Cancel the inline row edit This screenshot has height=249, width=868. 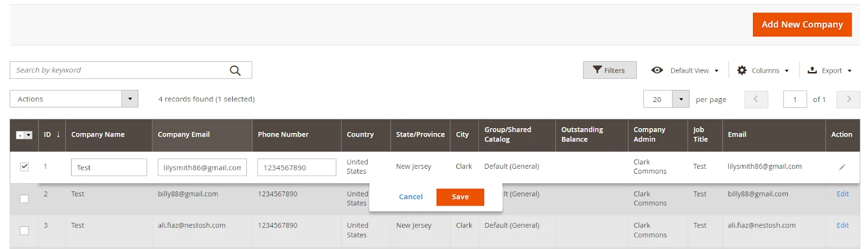point(411,197)
